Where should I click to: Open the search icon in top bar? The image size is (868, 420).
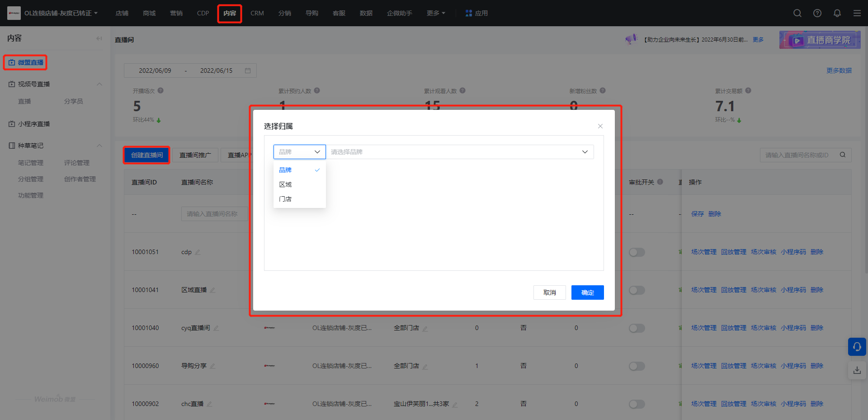(797, 13)
